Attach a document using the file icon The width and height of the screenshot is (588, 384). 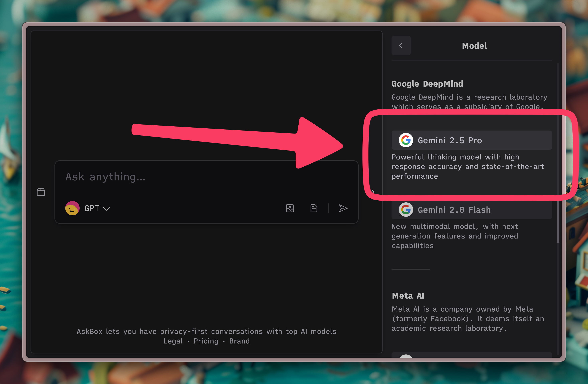tap(314, 208)
